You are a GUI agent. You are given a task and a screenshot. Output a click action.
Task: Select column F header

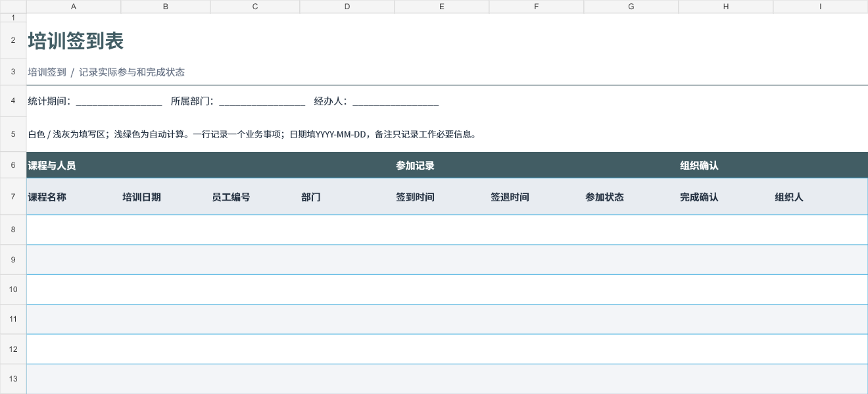(x=537, y=7)
